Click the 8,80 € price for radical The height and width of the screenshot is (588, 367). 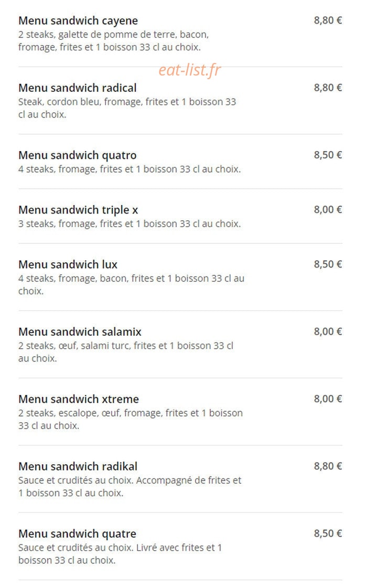(328, 88)
